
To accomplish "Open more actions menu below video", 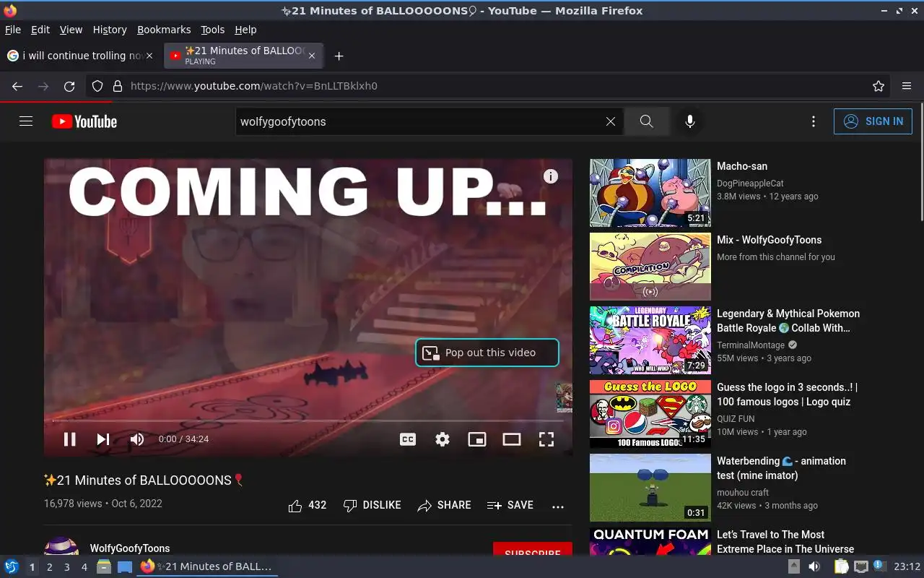I will (558, 506).
